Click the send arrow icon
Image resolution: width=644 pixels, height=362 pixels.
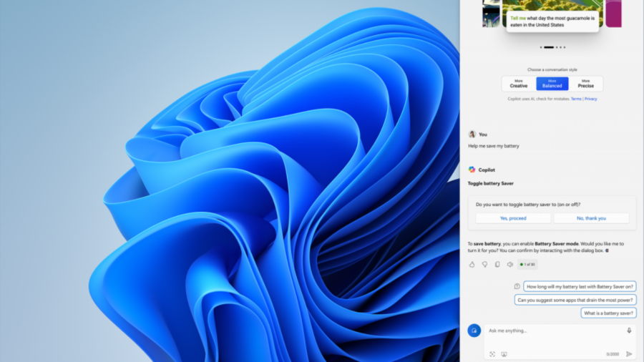point(629,353)
